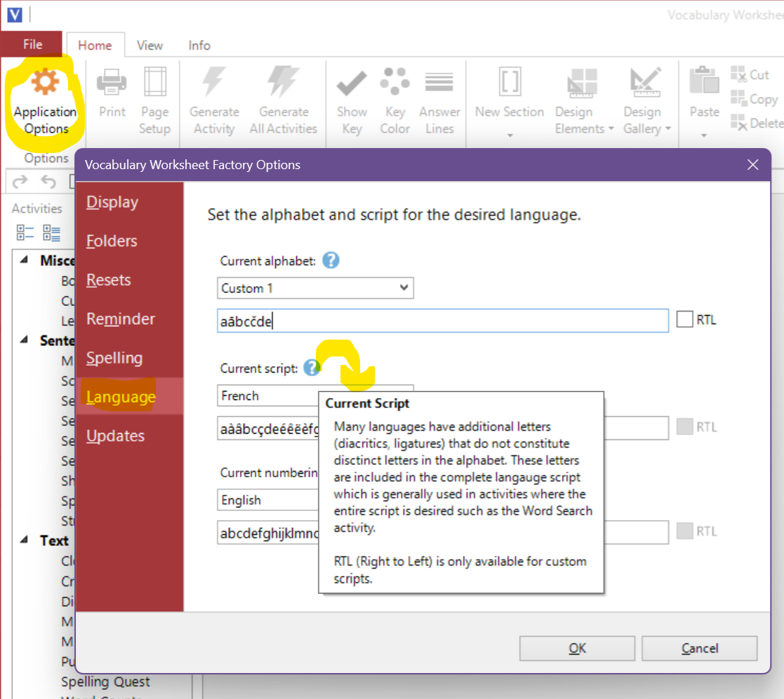
Task: Click the custom alphabet text field
Action: tap(442, 321)
